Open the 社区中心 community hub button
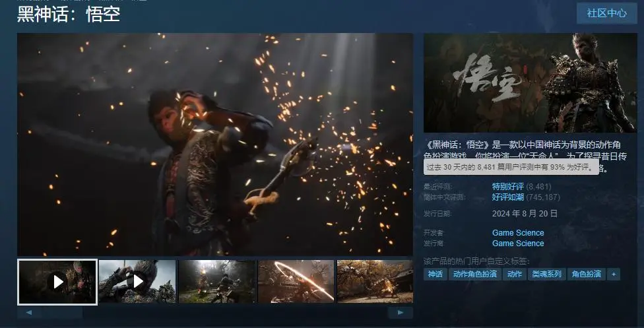 (x=606, y=13)
